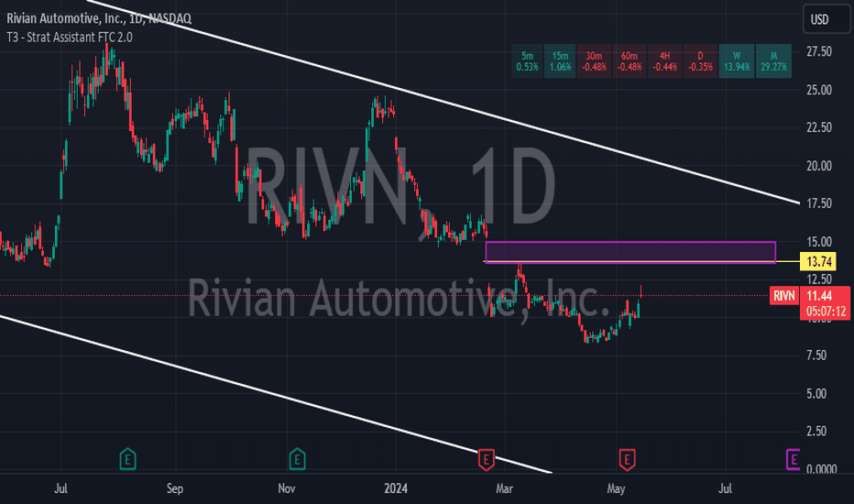Click the 05:07:12 countdown timer label
Viewport: 854px width, 504px height.
[x=826, y=312]
